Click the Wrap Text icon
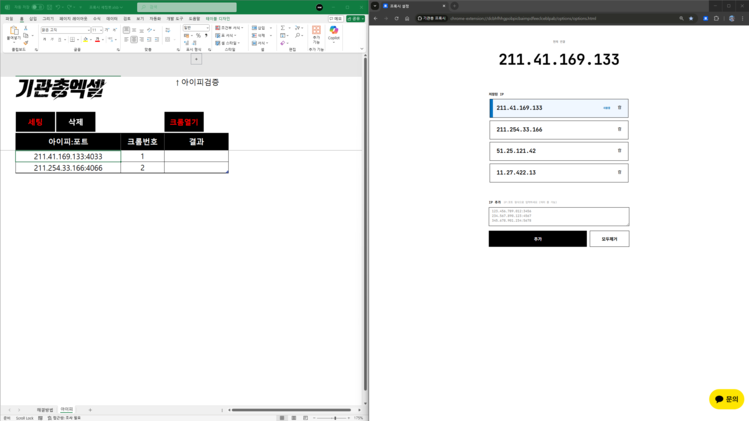 pos(168,30)
